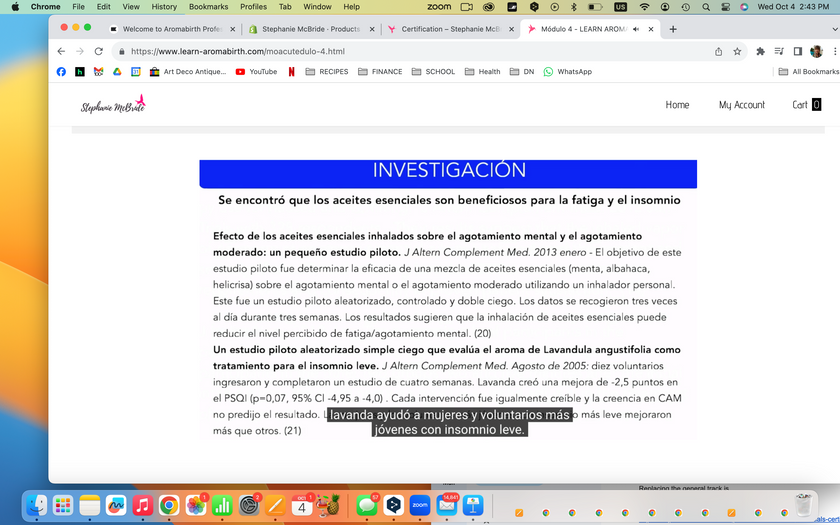The height and width of the screenshot is (525, 840).
Task: Open the Bookmarks menu in menu bar
Action: 208,7
